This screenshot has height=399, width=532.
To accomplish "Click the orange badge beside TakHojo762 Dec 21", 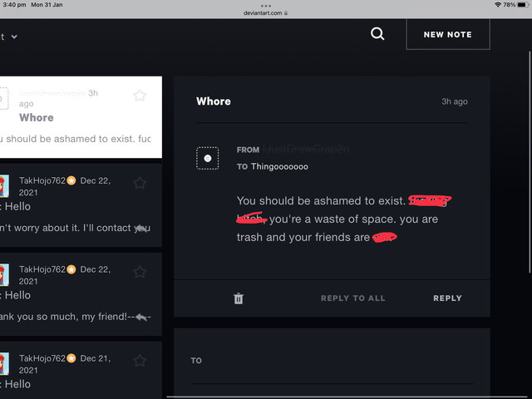I will click(x=71, y=358).
